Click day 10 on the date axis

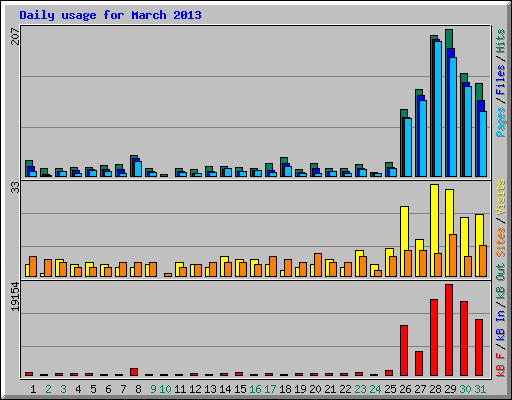pyautogui.click(x=165, y=389)
